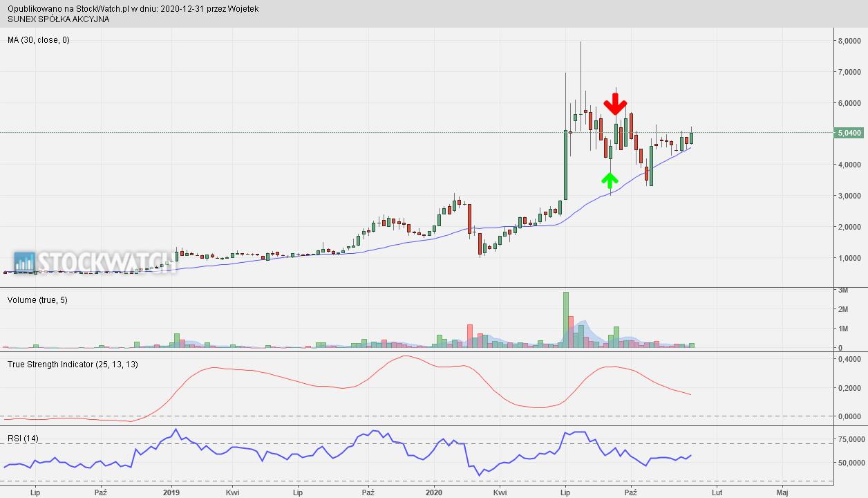
Task: Click the SUNEX SPÓŁKA AKCYJNA title text
Action: 59,19
